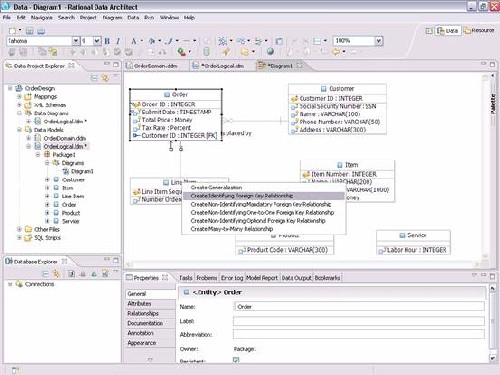Select Diagram1 in the project tree
This screenshot has width=500, height=375.
pyautogui.click(x=82, y=171)
